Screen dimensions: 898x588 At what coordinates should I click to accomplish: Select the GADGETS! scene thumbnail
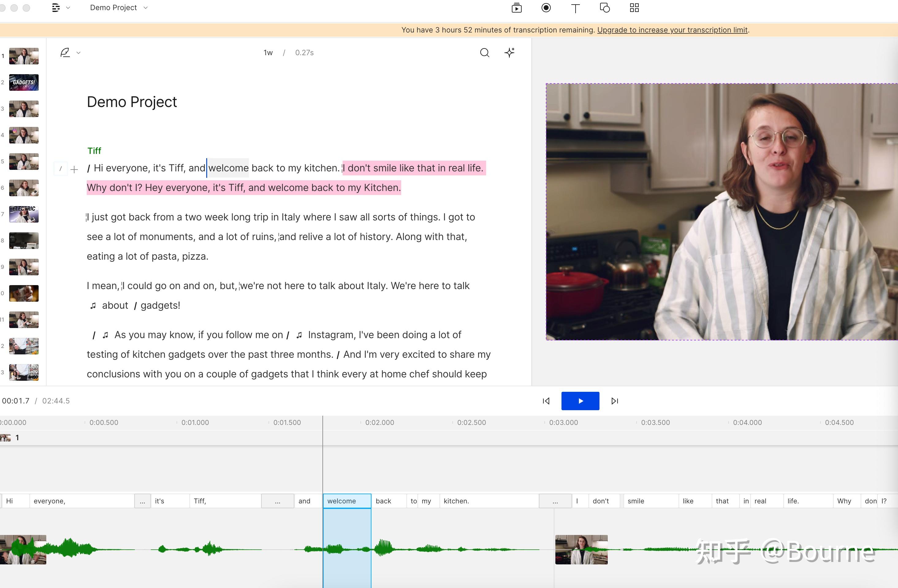[x=24, y=82]
